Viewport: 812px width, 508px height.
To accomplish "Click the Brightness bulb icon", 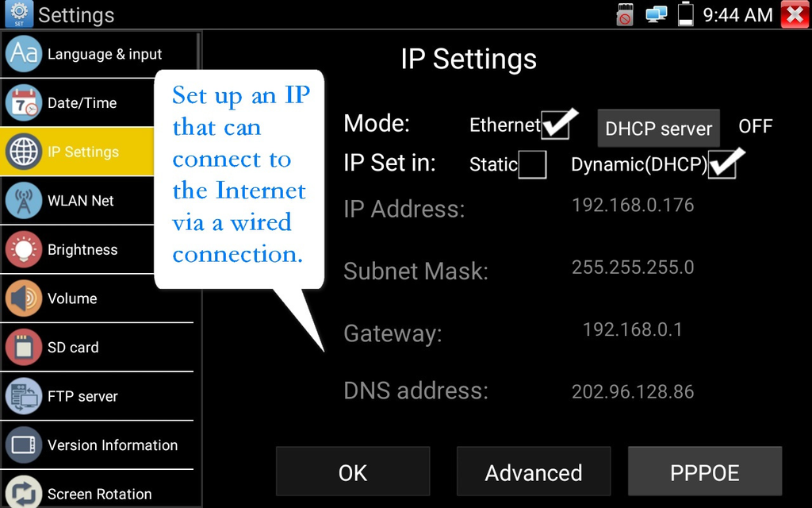I will pos(24,249).
